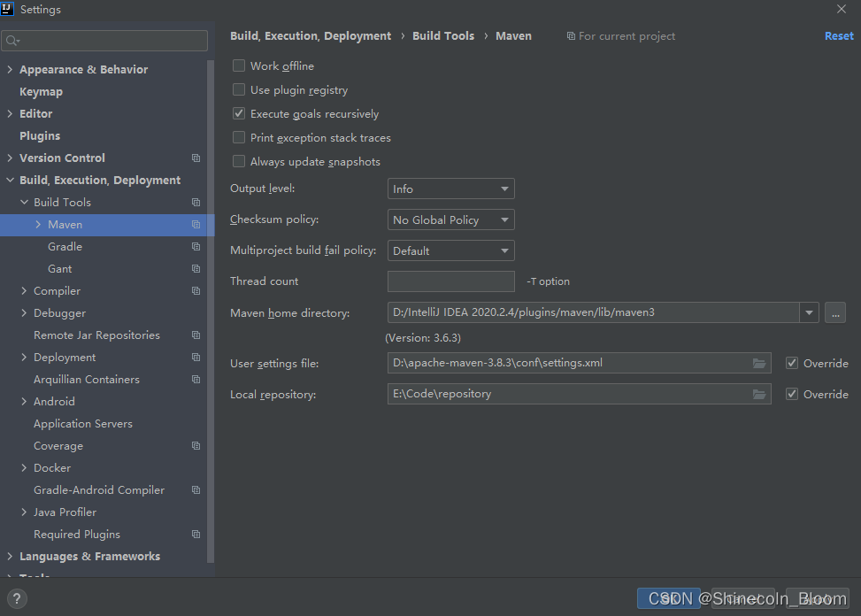
Task: Collapse Build, Execution, Deployment section
Action: (x=10, y=180)
